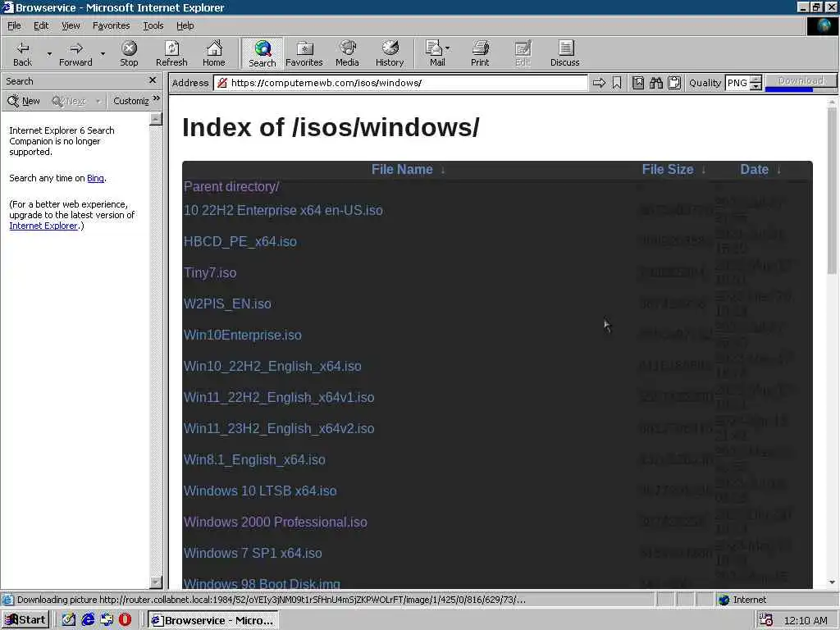Open the Media toolbar button

[x=347, y=53]
